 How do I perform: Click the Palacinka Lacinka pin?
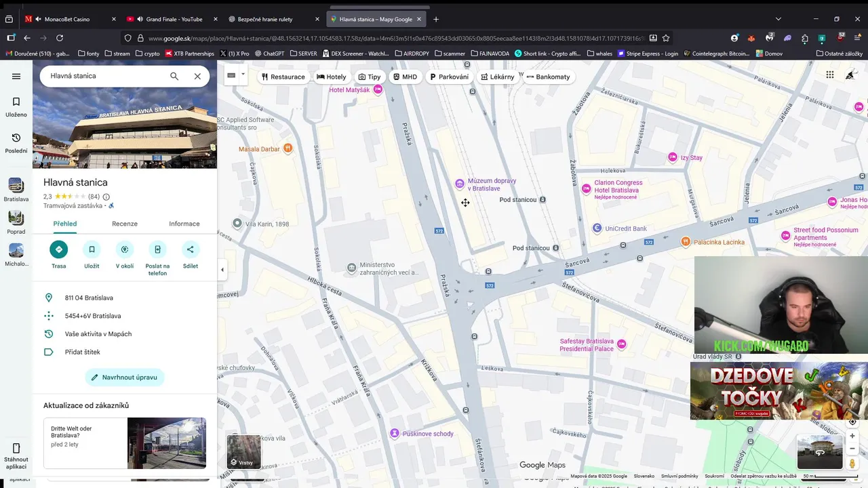coord(686,241)
